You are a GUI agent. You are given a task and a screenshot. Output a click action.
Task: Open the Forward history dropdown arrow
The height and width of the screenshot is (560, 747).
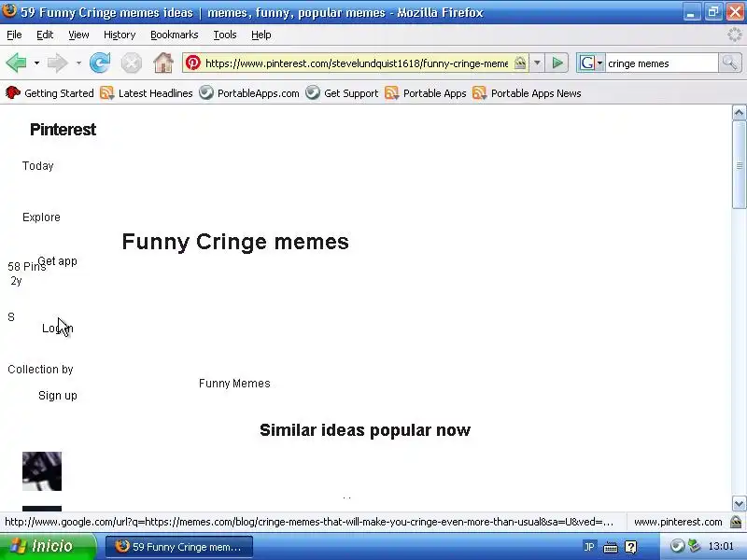(78, 63)
